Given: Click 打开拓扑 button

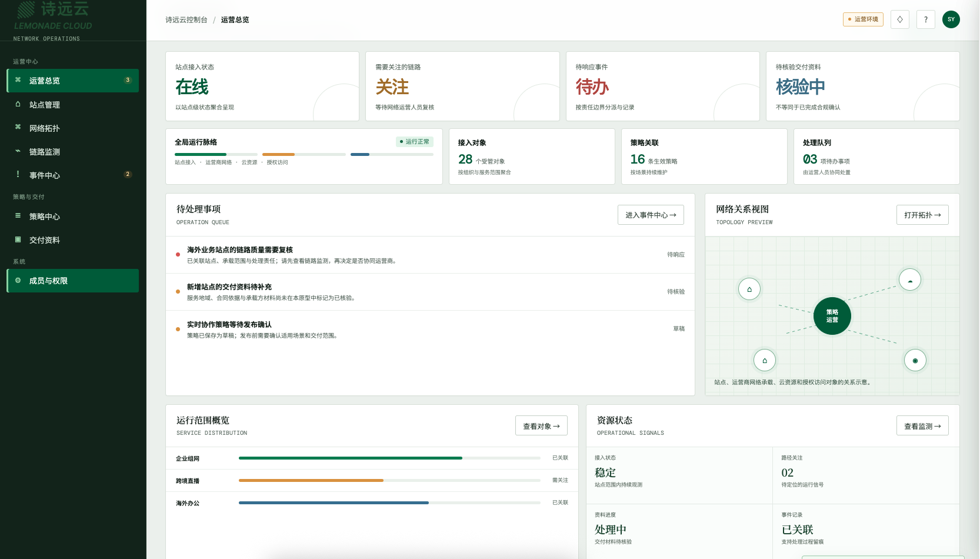Looking at the screenshot, I should pyautogui.click(x=922, y=215).
